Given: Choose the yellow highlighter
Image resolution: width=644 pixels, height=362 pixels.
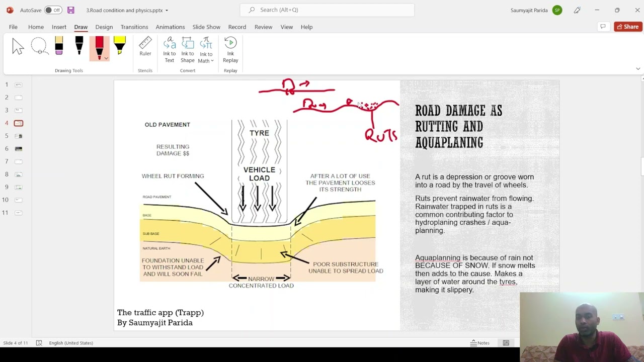Looking at the screenshot, I should [119, 46].
